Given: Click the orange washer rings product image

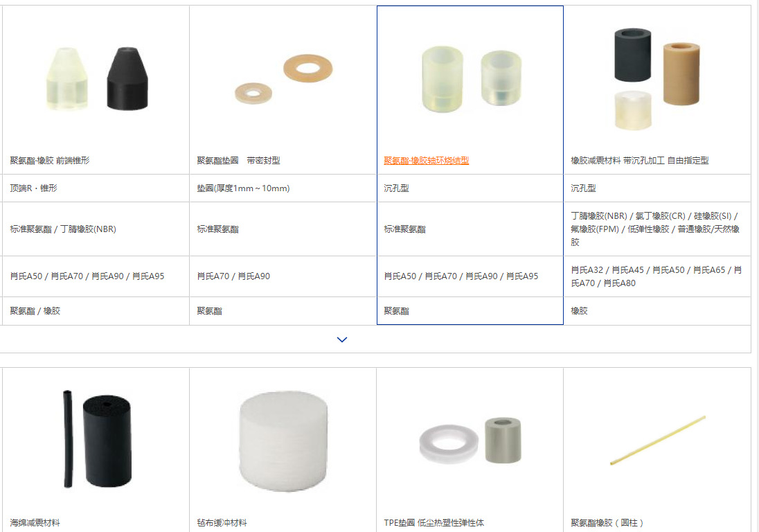Looking at the screenshot, I should (284, 79).
